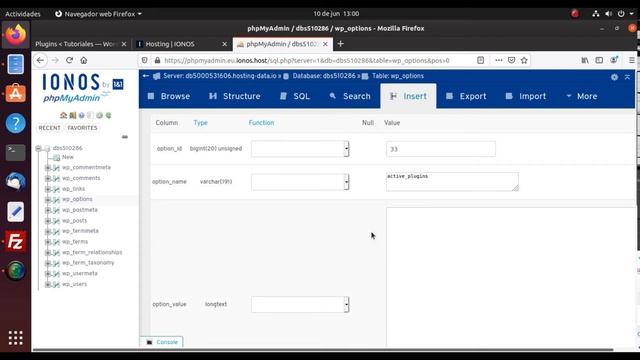640x360 pixels.
Task: Open the More dropdown menu
Action: tap(582, 96)
